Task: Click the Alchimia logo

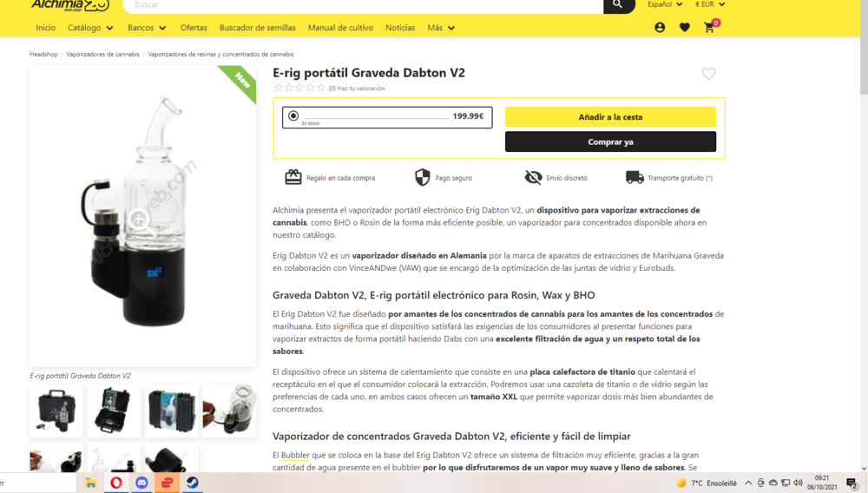Action: coord(70,5)
